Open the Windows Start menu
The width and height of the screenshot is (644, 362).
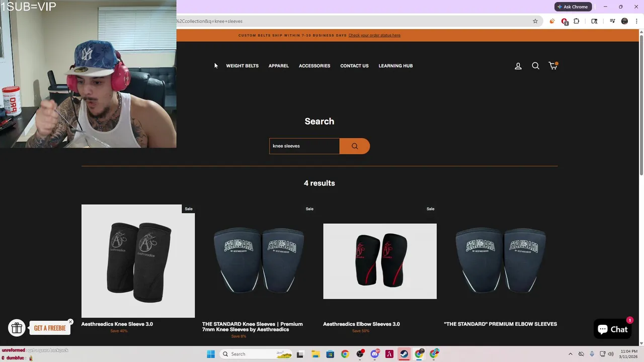[x=211, y=354]
